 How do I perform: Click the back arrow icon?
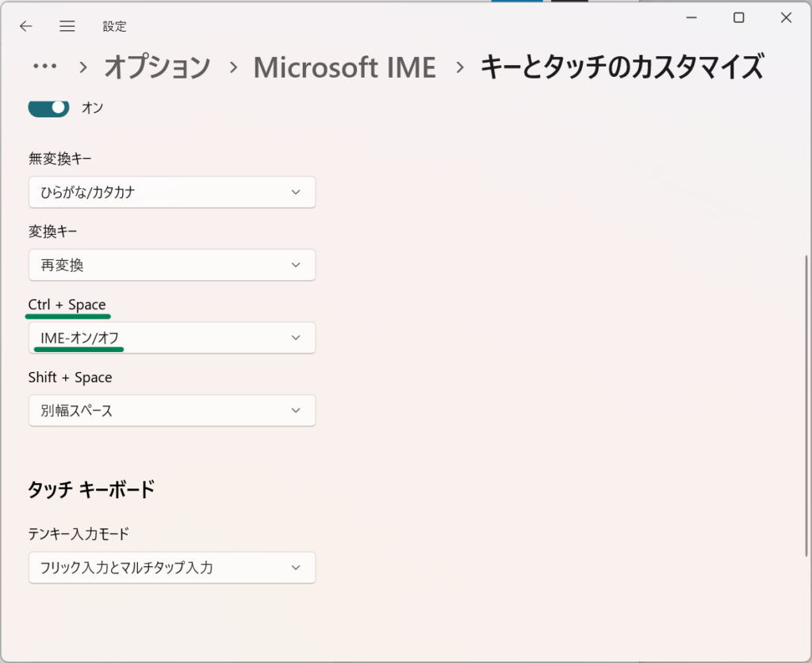pos(25,26)
